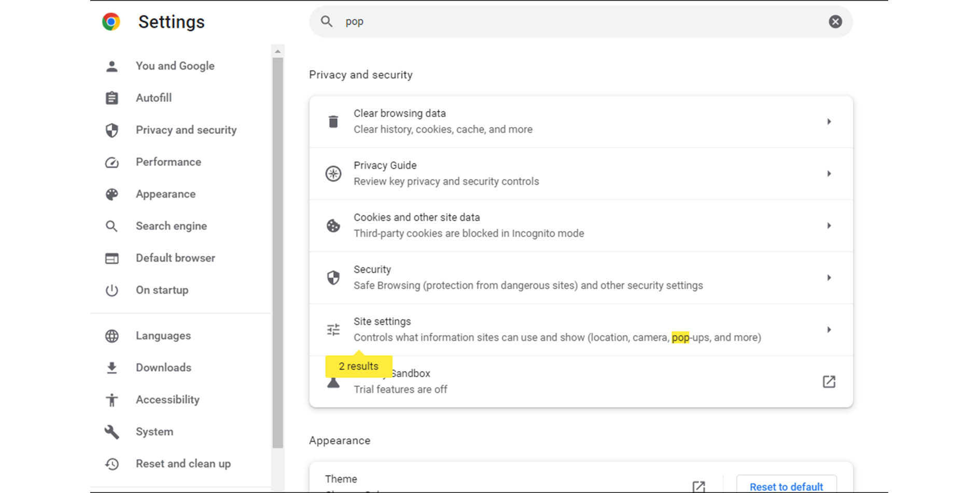The width and height of the screenshot is (980, 493).
Task: Clear the search field with X icon
Action: point(835,22)
